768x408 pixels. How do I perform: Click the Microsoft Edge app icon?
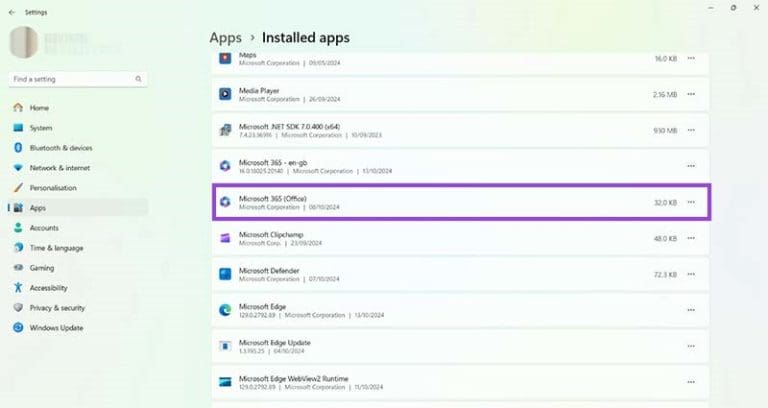(x=225, y=310)
